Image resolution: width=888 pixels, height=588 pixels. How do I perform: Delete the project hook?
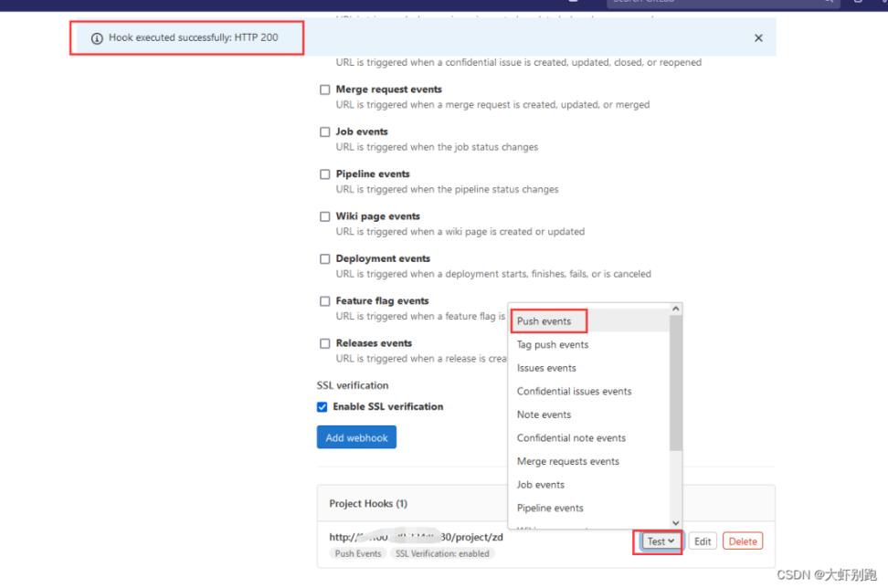tap(742, 541)
